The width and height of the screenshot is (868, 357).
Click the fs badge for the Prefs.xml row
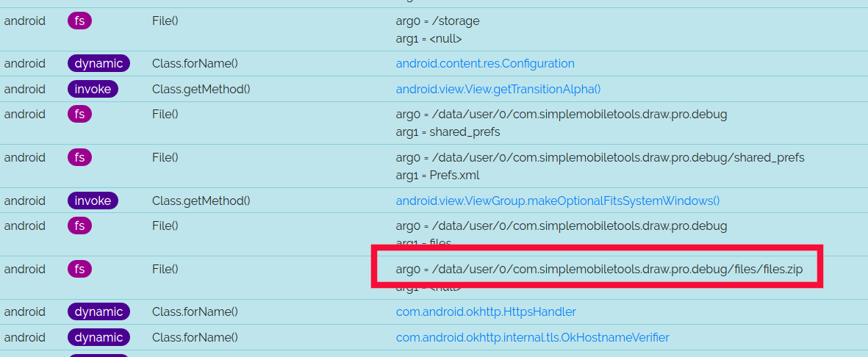[79, 158]
